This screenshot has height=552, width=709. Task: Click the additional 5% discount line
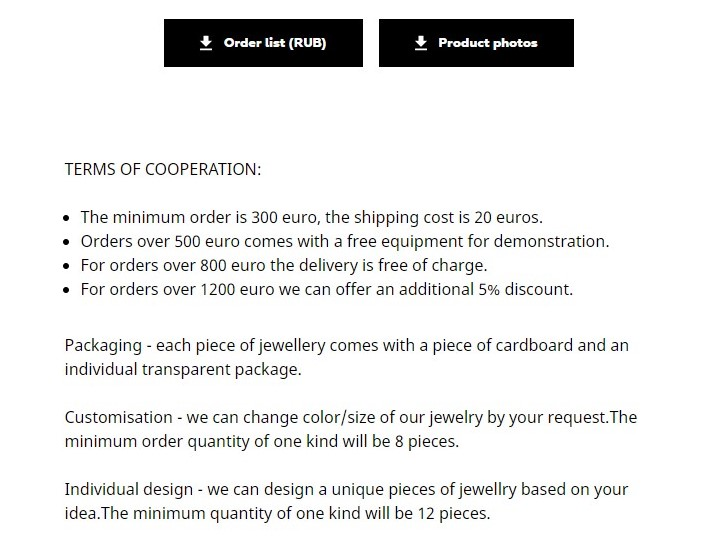pos(326,289)
